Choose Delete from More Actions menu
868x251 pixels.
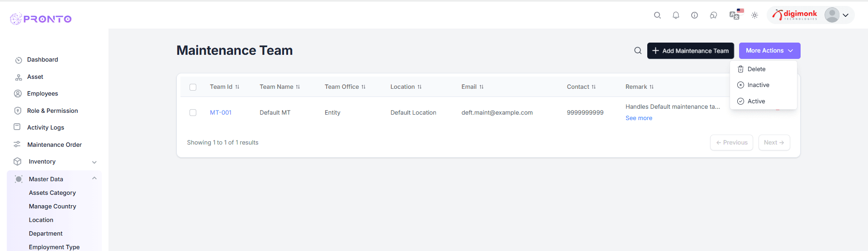(756, 69)
